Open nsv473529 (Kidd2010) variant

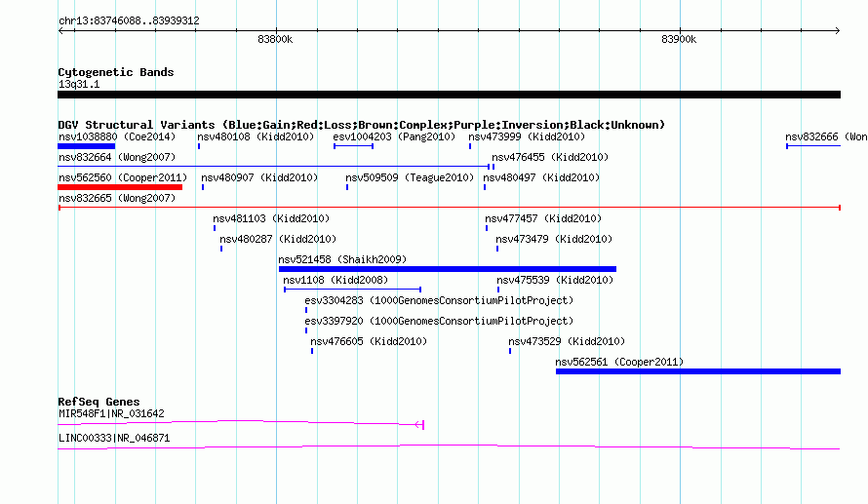pyautogui.click(x=567, y=341)
